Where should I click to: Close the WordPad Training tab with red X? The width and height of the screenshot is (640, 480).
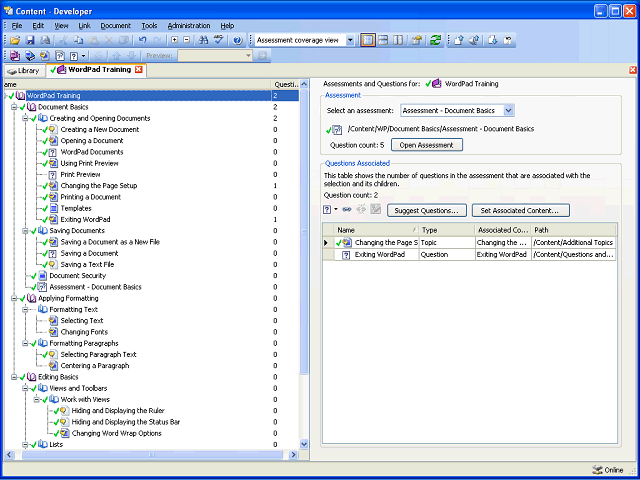139,69
